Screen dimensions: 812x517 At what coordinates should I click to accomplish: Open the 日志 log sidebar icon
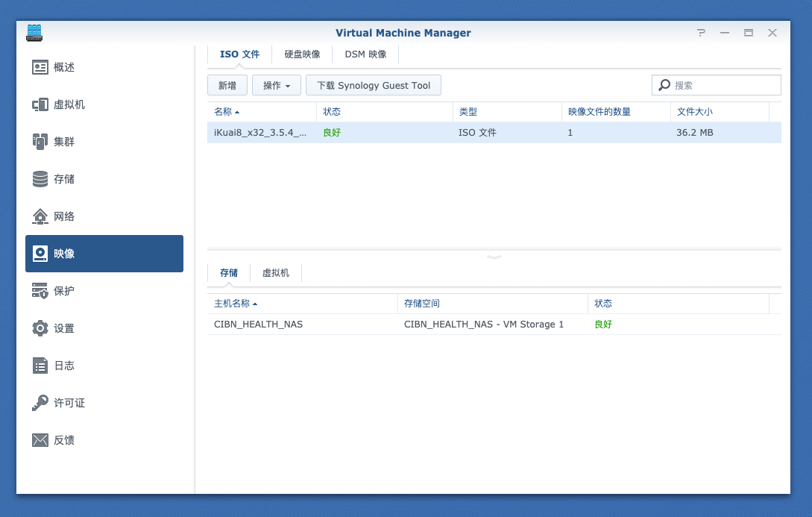(x=40, y=366)
